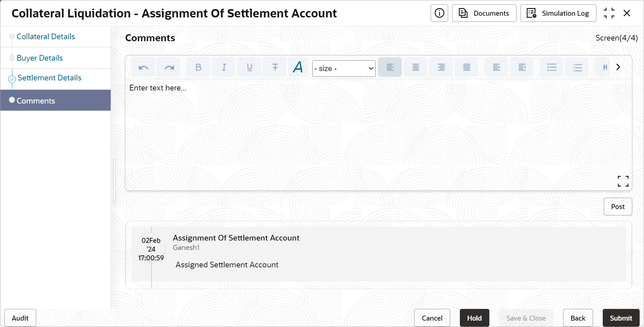Viewport: 644px width, 327px height.
Task: Open the Simulation Log
Action: 558,13
